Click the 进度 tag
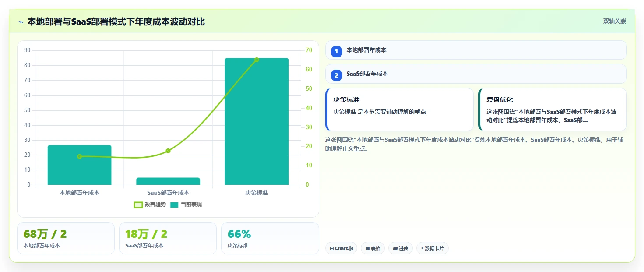 (401, 248)
